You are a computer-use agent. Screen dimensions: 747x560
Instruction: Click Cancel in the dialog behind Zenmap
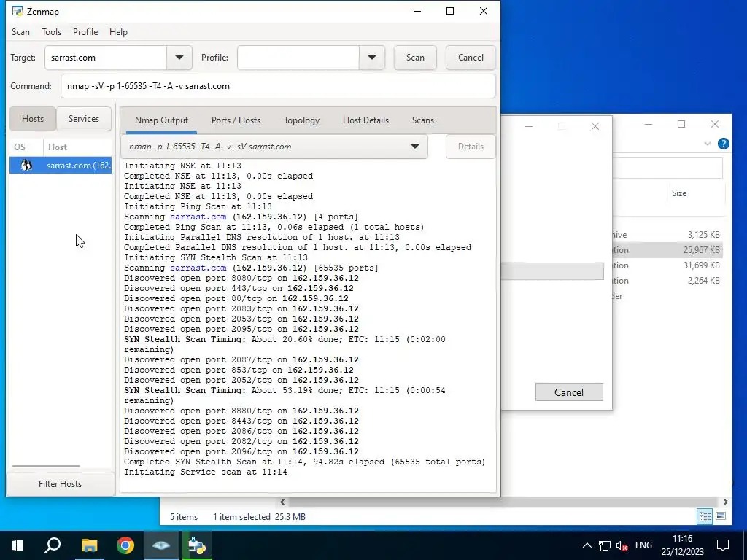tap(569, 392)
